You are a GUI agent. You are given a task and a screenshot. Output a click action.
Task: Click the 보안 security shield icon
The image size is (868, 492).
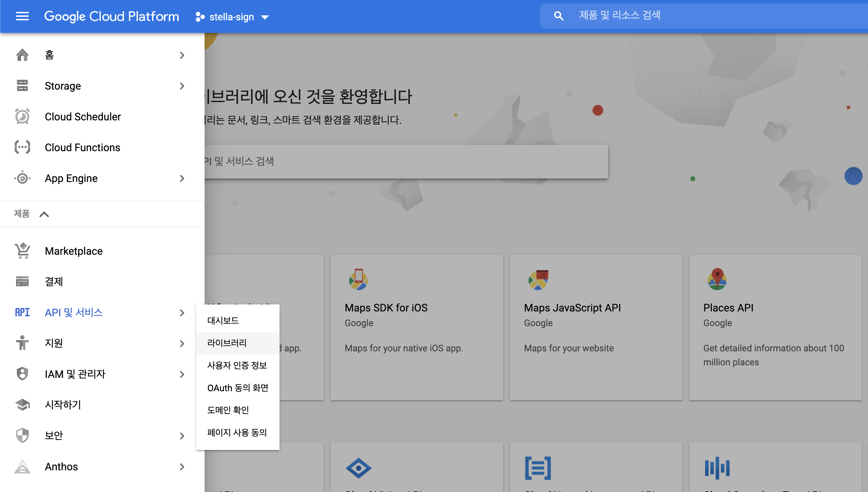(x=22, y=436)
